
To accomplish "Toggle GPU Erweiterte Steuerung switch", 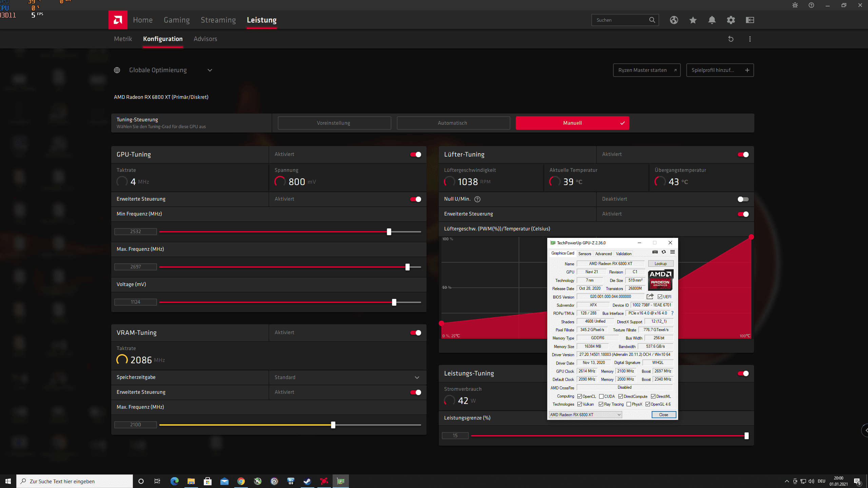I will pyautogui.click(x=415, y=199).
